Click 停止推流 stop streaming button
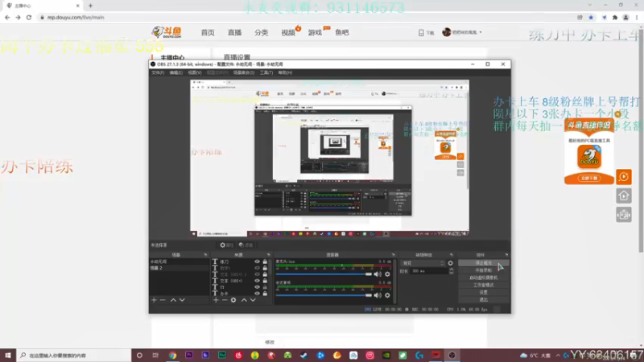This screenshot has width=644, height=362. [x=484, y=263]
